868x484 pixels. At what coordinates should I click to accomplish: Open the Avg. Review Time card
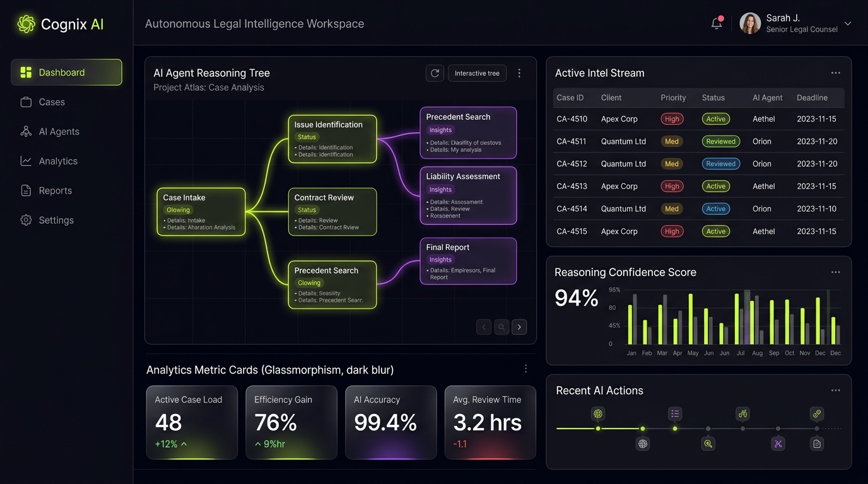490,422
